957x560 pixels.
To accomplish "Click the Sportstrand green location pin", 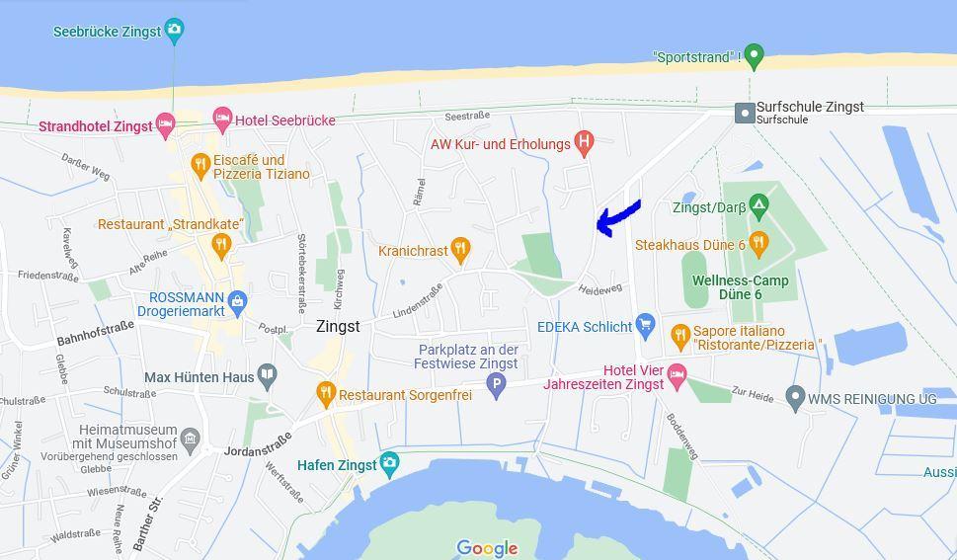I will [x=754, y=56].
